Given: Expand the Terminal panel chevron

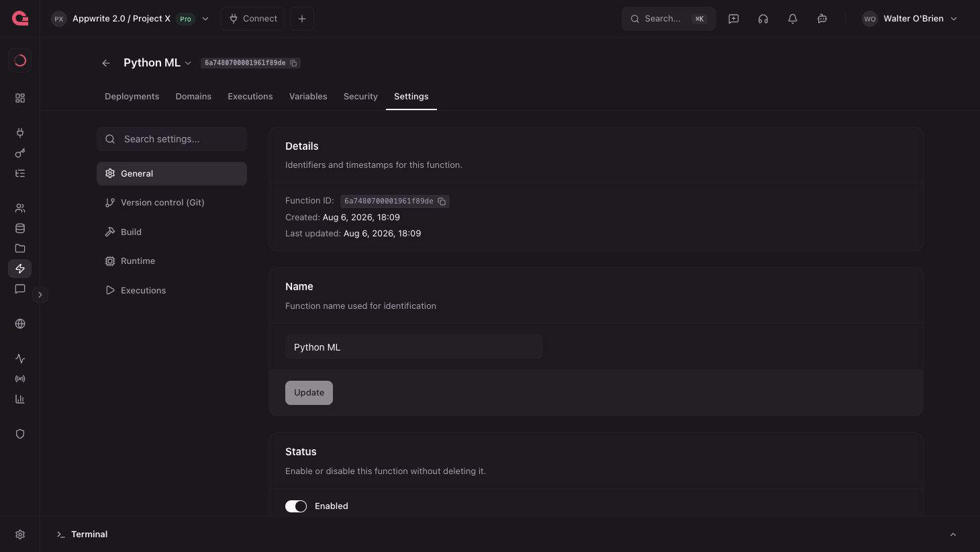Looking at the screenshot, I should click(953, 535).
